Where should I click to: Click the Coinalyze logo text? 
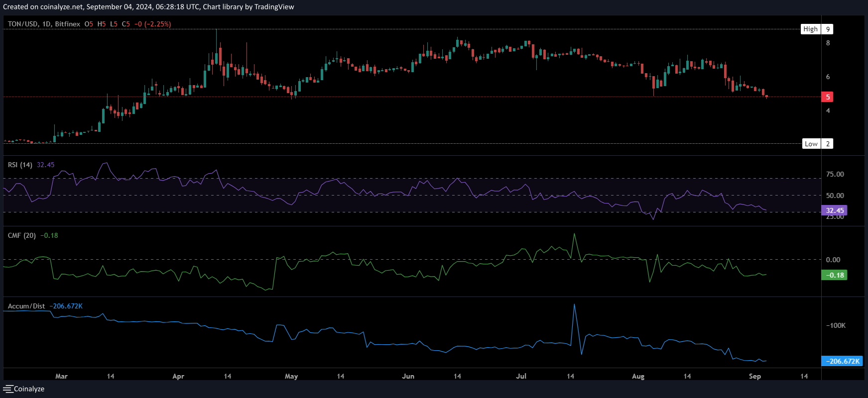[x=29, y=389]
